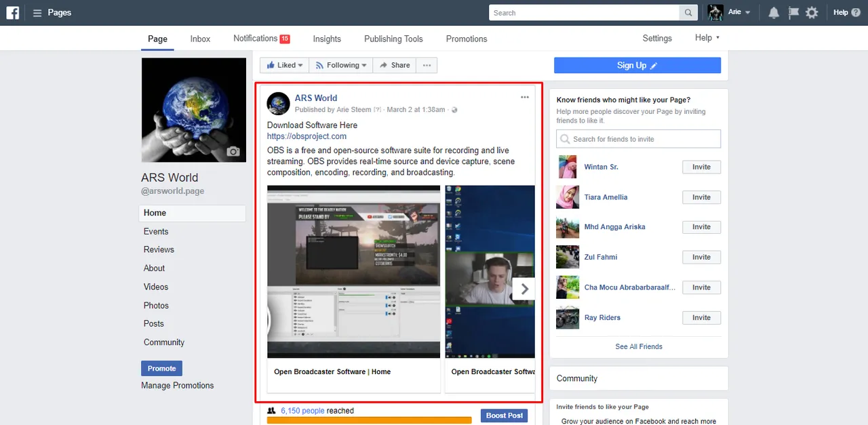The image size is (868, 425).
Task: Open Videos in the sidebar
Action: (156, 287)
